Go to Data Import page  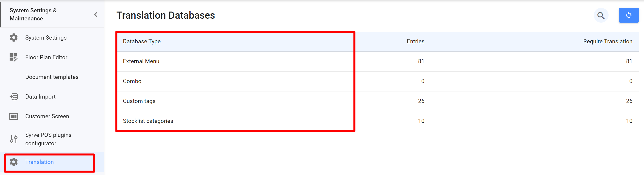click(x=40, y=97)
